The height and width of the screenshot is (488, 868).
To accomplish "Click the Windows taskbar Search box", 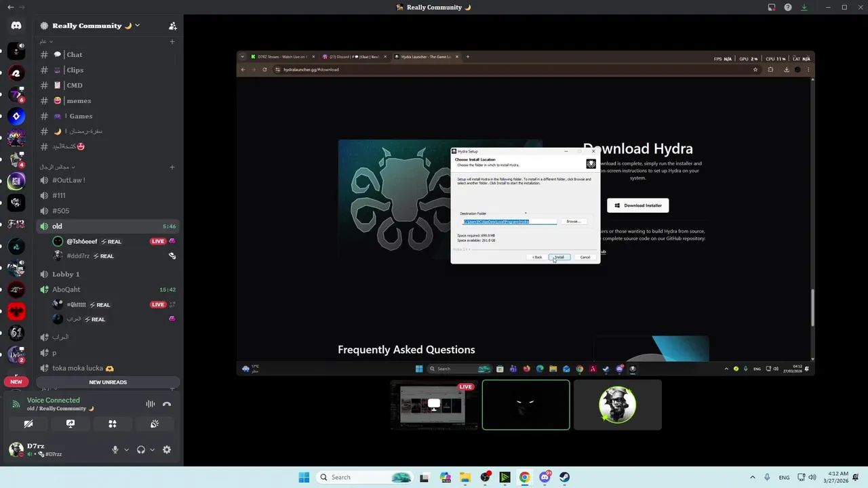I will point(364,477).
